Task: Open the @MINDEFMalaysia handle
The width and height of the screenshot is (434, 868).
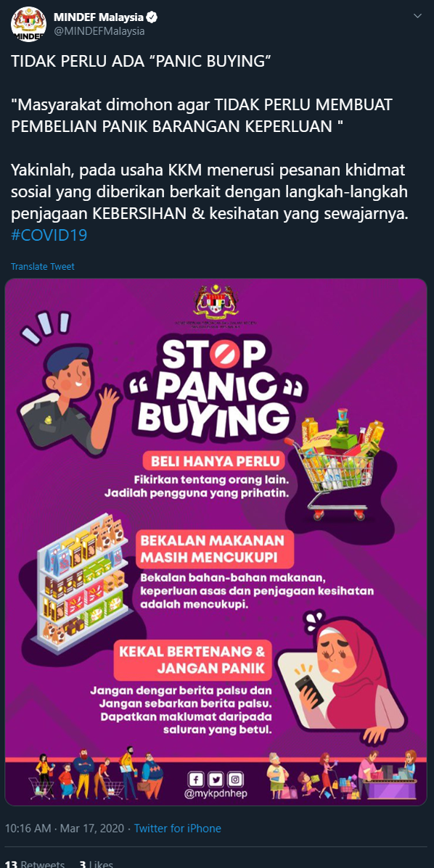Action: click(99, 32)
